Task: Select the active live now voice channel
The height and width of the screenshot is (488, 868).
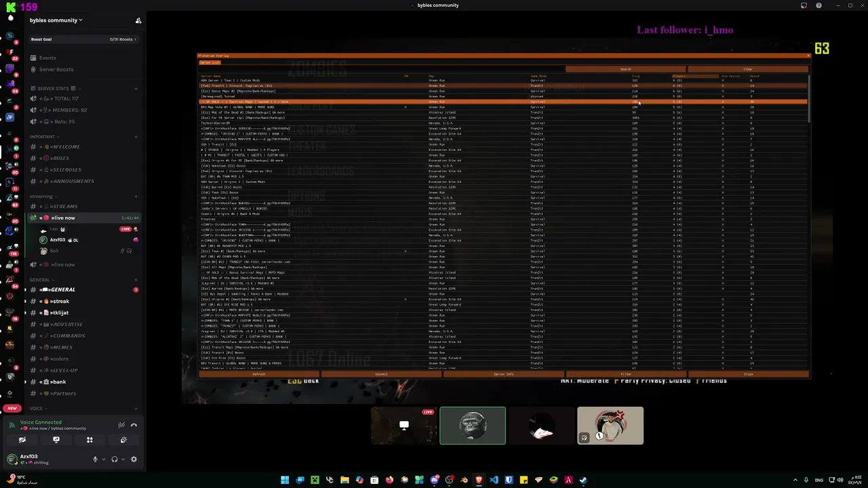Action: (84, 218)
